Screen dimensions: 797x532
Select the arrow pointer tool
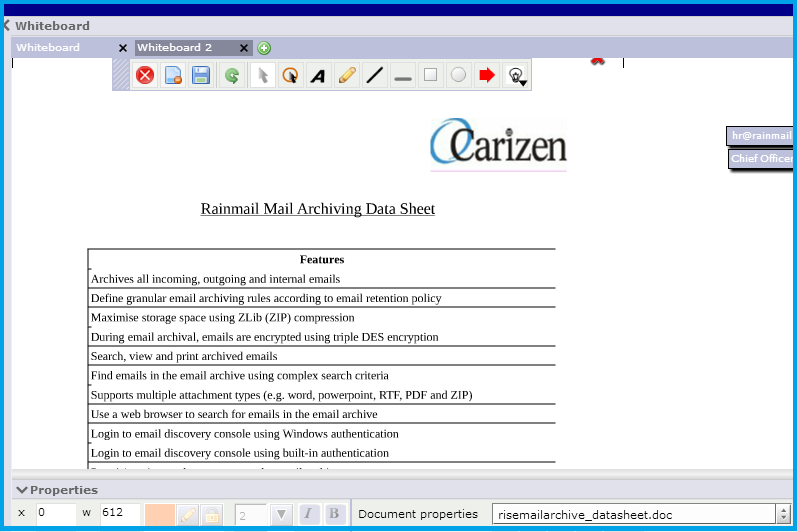pyautogui.click(x=262, y=75)
